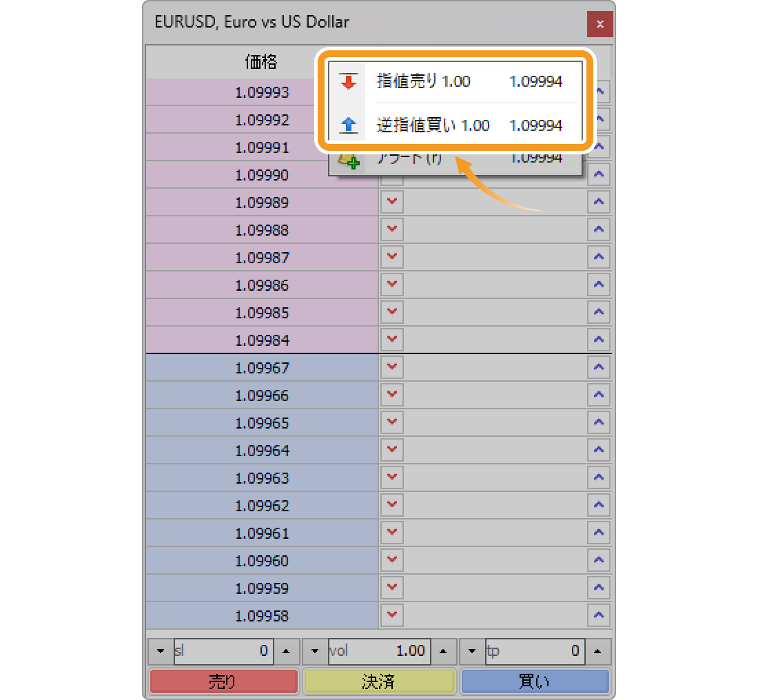Viewport: 758px width, 700px height.
Task: Click red sell arrow on the 1.09963 row
Action: 391,477
